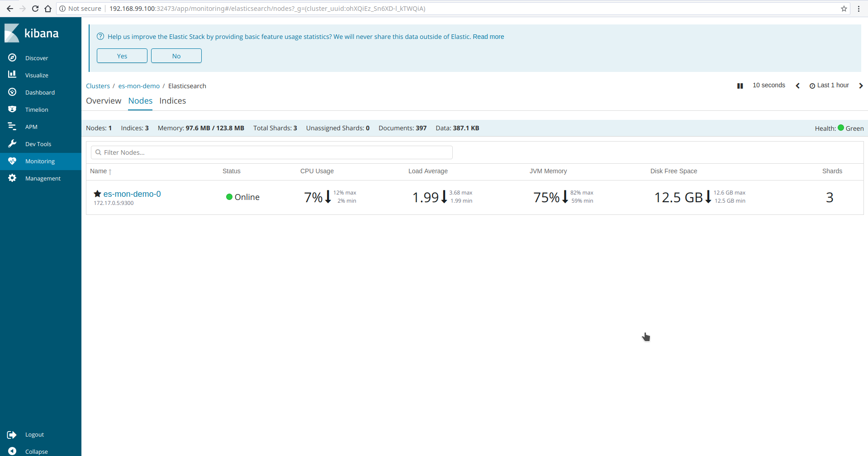The width and height of the screenshot is (868, 456).
Task: Open the Read more link about usage statistics
Action: (x=488, y=37)
